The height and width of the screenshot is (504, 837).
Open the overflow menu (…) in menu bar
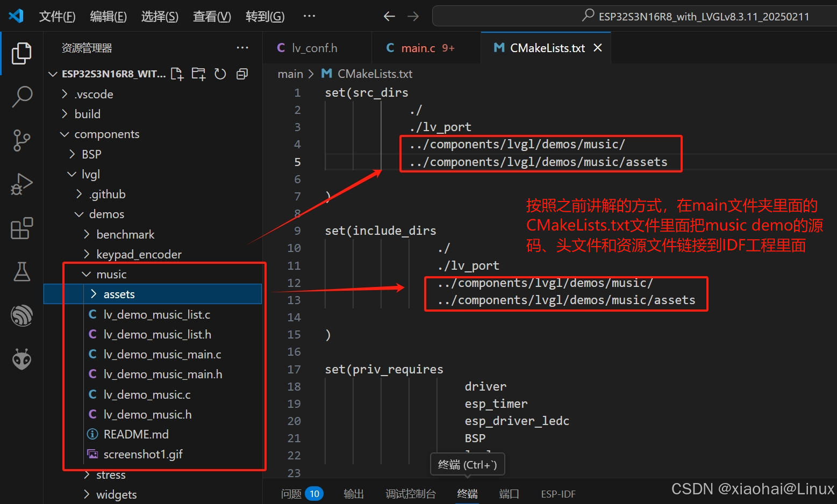309,16
